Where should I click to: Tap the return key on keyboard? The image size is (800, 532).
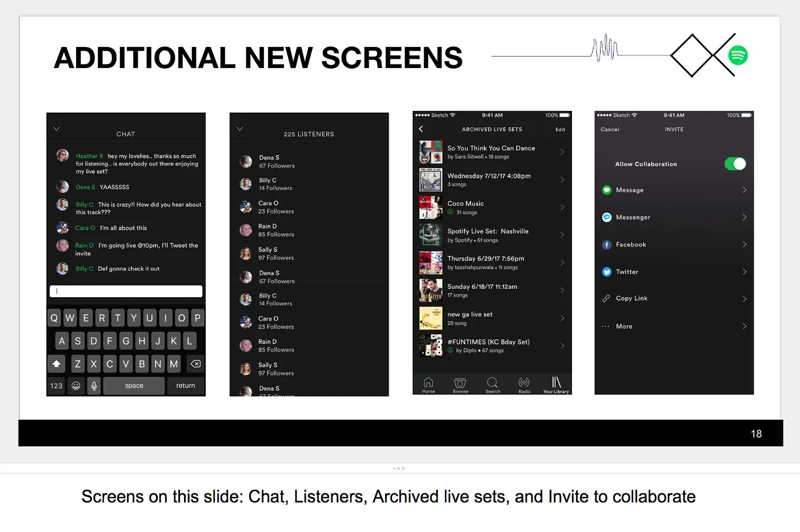click(186, 386)
